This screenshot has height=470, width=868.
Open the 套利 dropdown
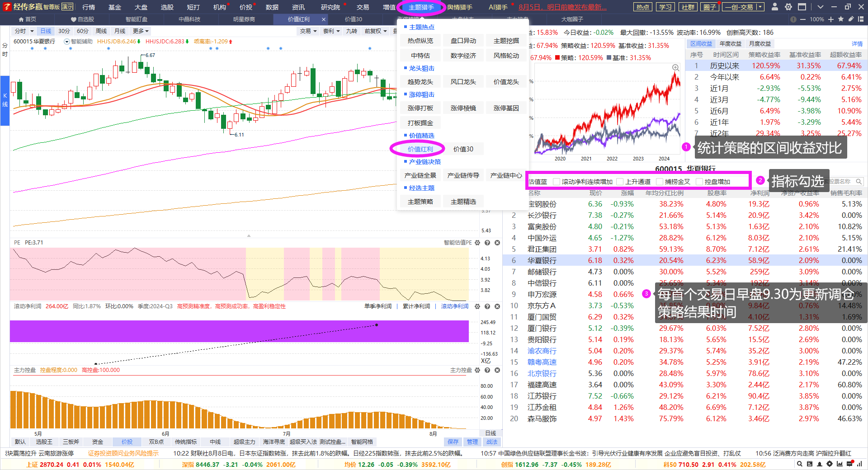(x=331, y=31)
